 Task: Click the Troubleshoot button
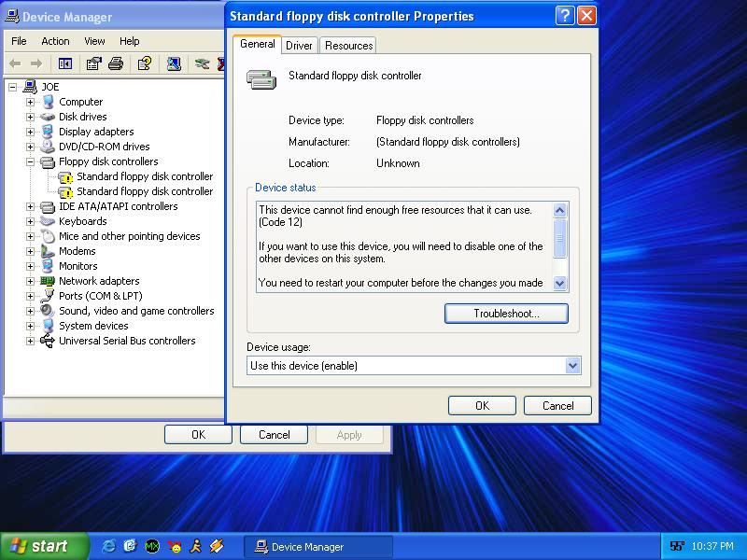click(506, 313)
